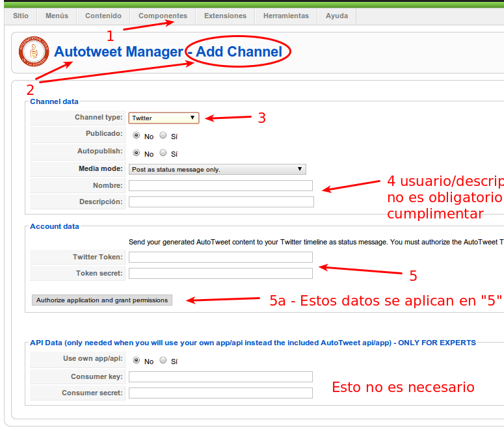The image size is (504, 433).
Task: Click the Autotweet Manager logo icon
Action: pos(34,51)
